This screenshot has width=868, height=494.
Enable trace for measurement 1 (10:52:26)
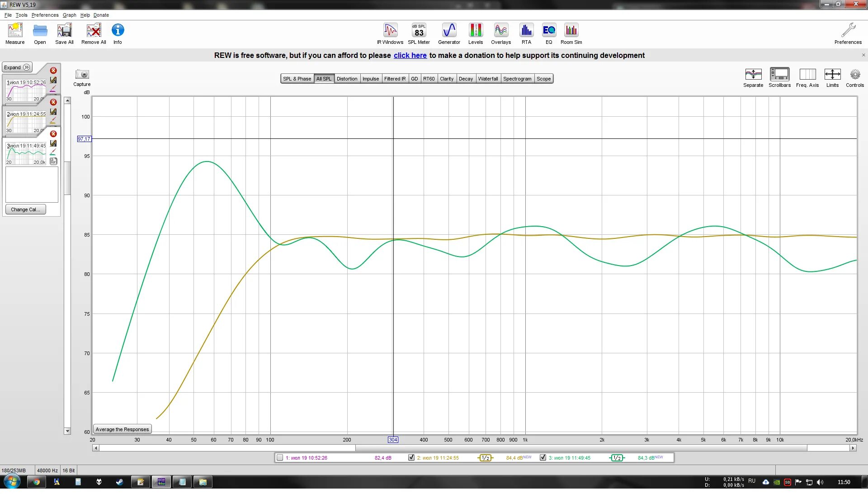coord(280,457)
